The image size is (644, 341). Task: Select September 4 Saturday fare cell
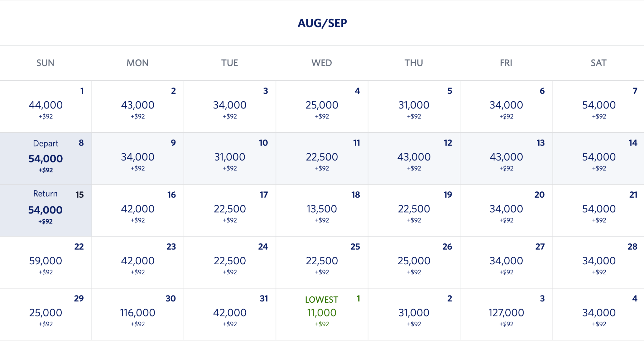pyautogui.click(x=598, y=313)
